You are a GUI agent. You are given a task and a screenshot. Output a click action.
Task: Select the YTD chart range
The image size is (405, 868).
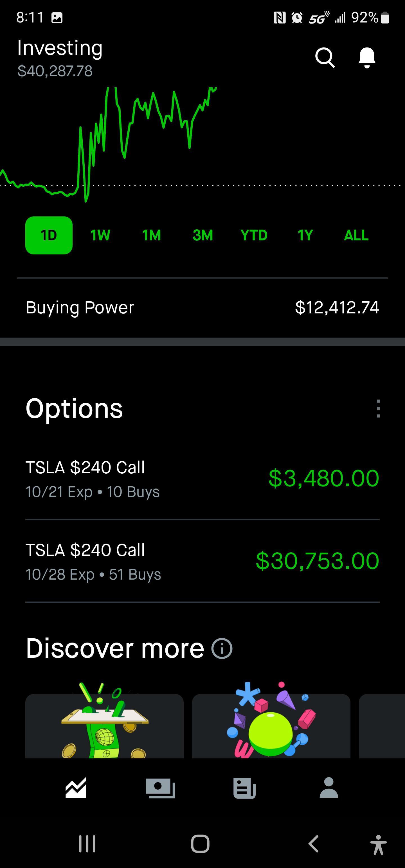[x=254, y=235]
